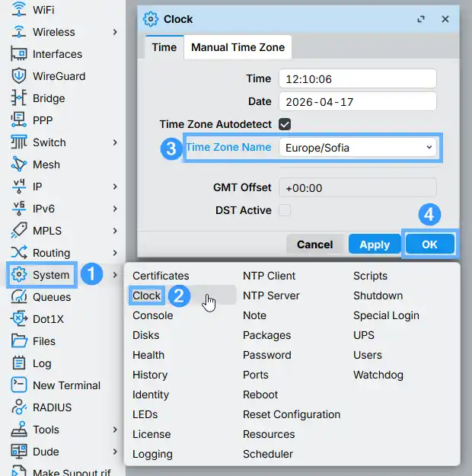
Task: Select NTP Client menu entry
Action: [x=269, y=276]
